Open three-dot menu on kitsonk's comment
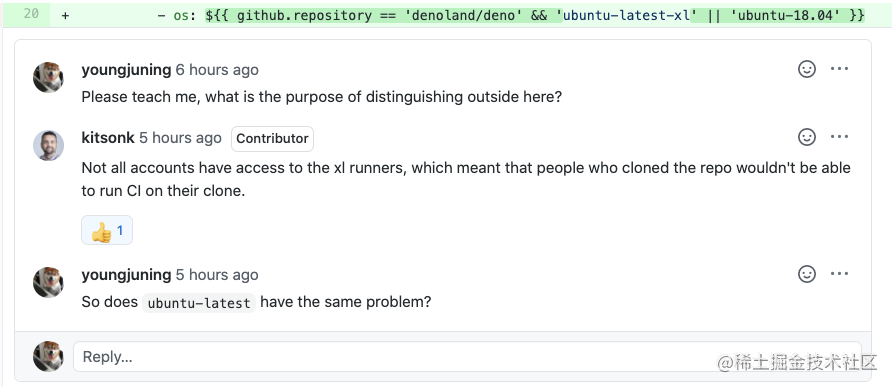The height and width of the screenshot is (387, 892). click(839, 137)
